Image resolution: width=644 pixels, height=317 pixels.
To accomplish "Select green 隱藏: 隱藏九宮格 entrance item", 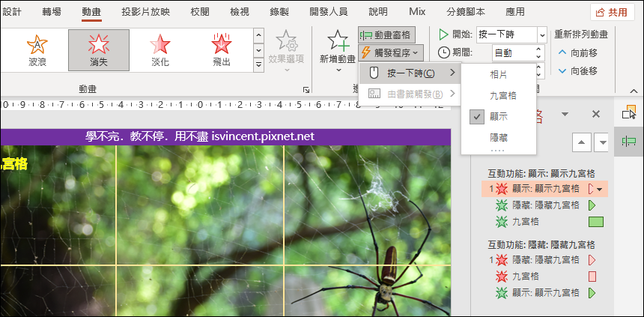I will (544, 205).
